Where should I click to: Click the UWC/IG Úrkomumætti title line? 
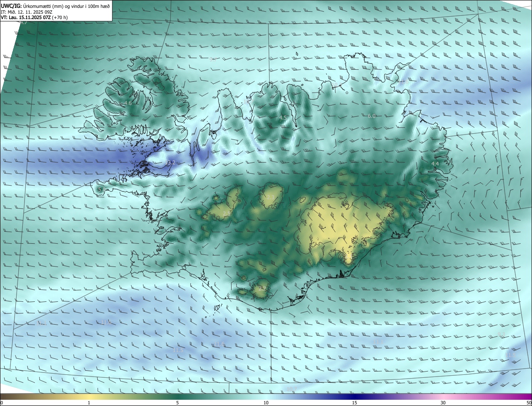point(55,5)
